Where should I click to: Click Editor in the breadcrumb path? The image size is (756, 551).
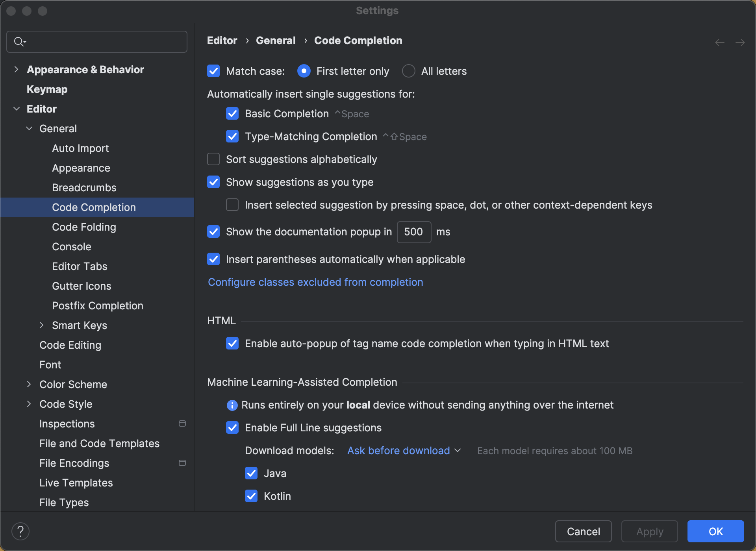pos(222,40)
